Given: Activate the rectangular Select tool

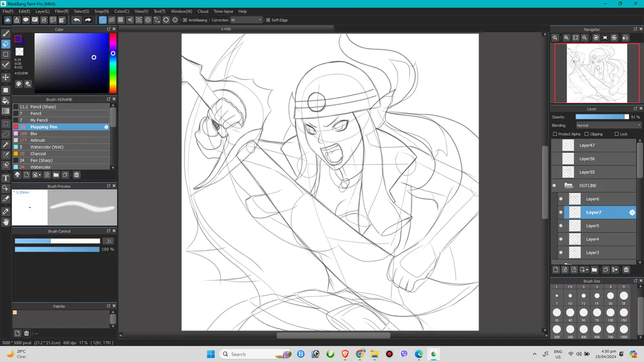Looking at the screenshot, I should pos(6,123).
